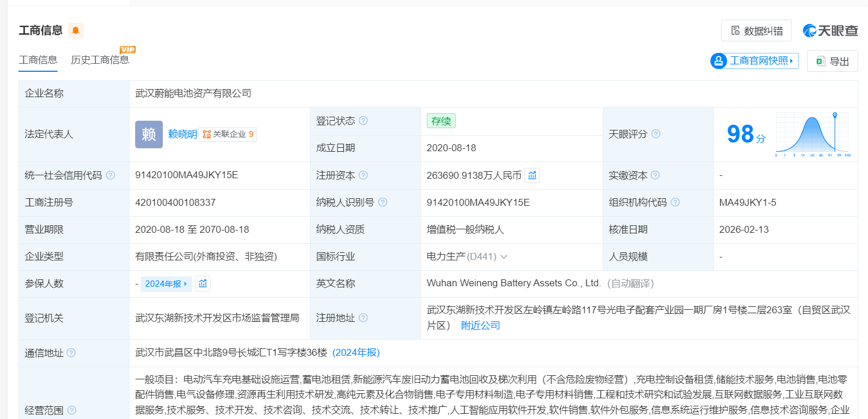
Task: Expand the 电力生产 industry dropdown
Action: pos(504,257)
